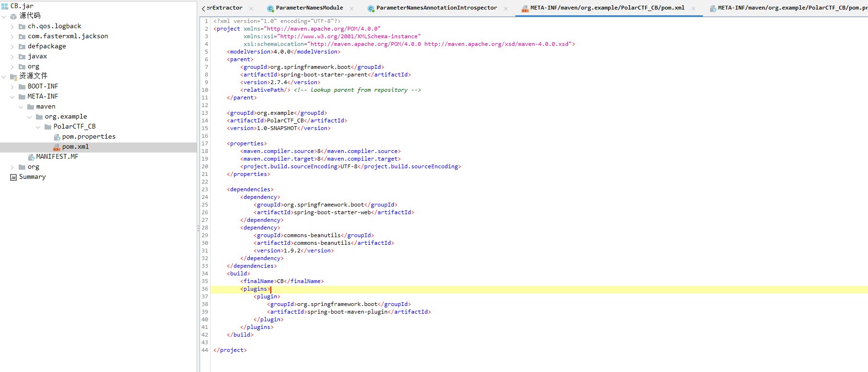Expand the ch.qos.logback package
This screenshot has height=372, width=868.
12,27
